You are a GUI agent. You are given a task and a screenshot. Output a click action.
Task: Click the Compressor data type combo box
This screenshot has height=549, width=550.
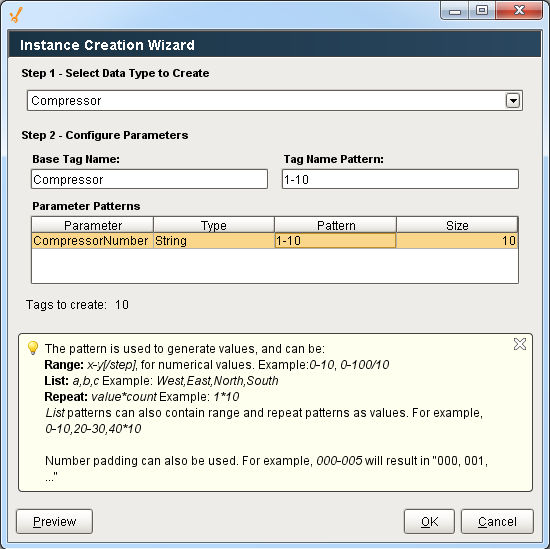(x=275, y=101)
